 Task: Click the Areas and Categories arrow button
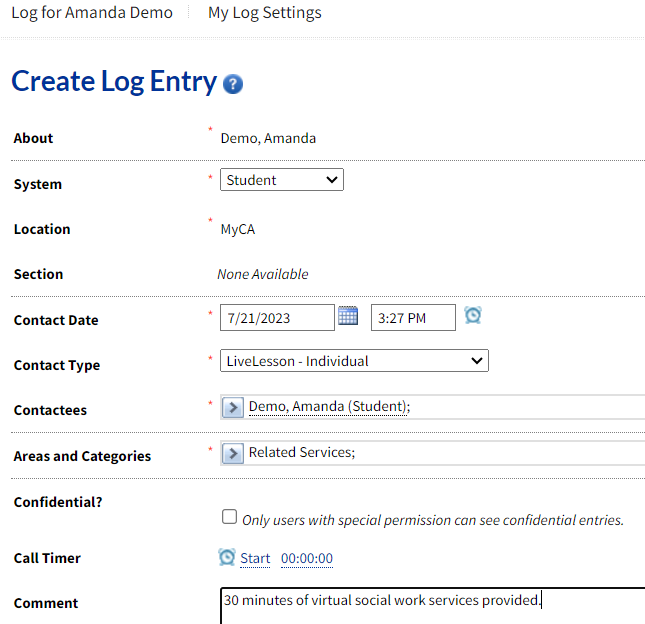click(232, 453)
